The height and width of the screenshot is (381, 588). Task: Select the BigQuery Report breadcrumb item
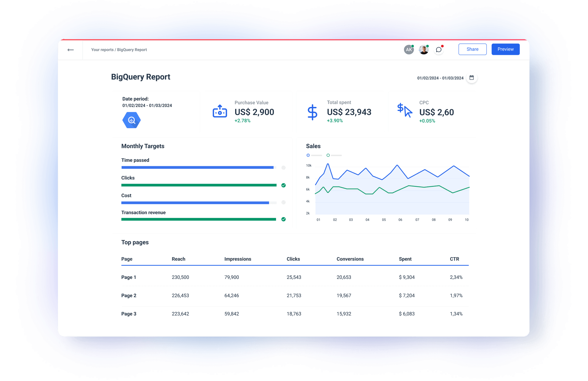(x=132, y=49)
